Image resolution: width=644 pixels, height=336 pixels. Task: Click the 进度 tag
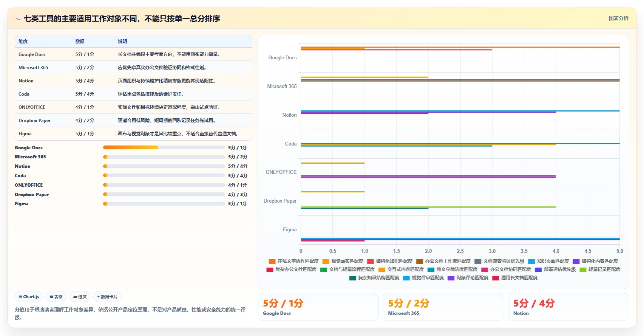pyautogui.click(x=80, y=297)
